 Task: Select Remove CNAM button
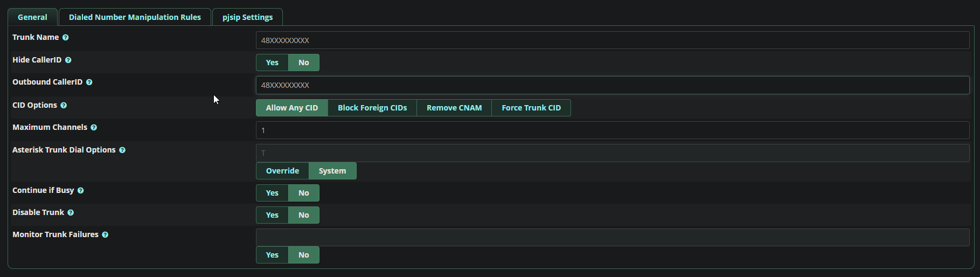pyautogui.click(x=454, y=108)
